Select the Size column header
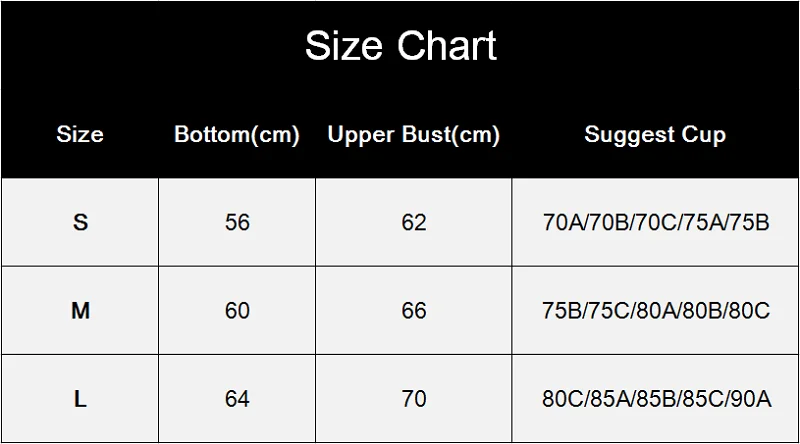This screenshot has height=444, width=800. pyautogui.click(x=80, y=134)
